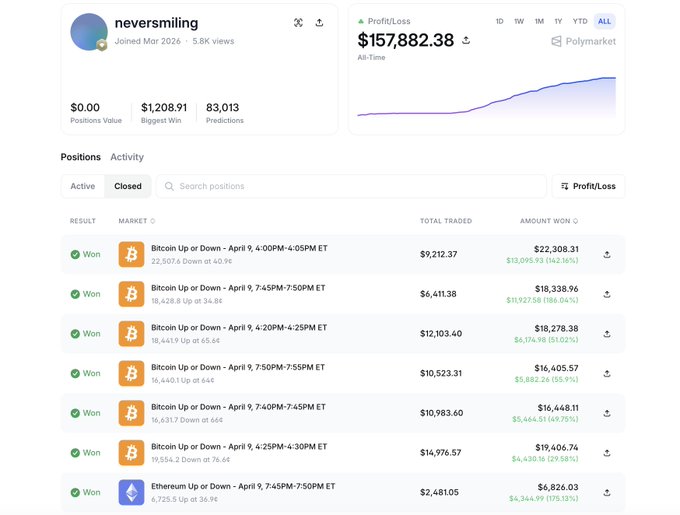The image size is (680, 515).
Task: Click the share icon next to $157,882.38
Action: click(x=466, y=40)
